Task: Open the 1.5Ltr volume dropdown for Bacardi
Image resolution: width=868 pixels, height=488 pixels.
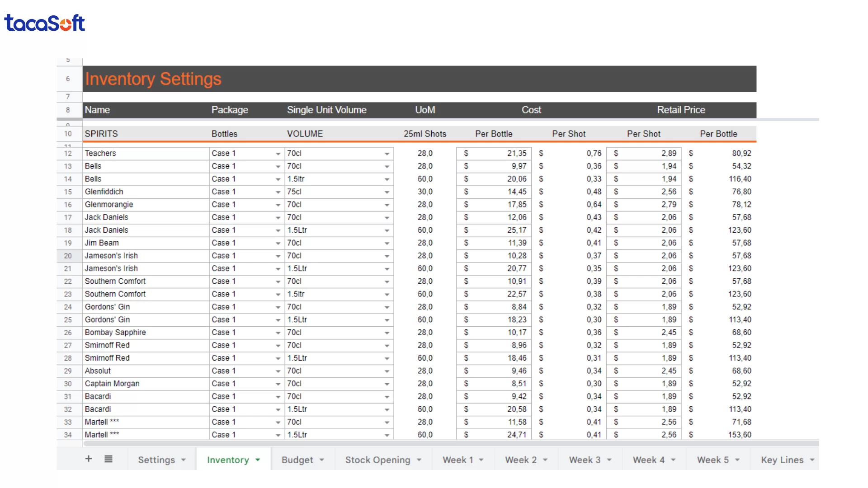Action: coord(387,409)
